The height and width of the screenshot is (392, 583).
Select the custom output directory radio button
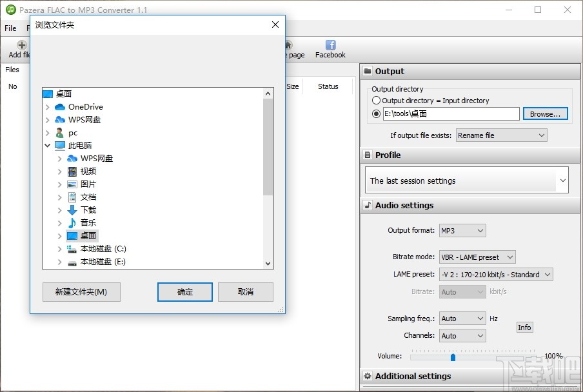click(x=376, y=113)
